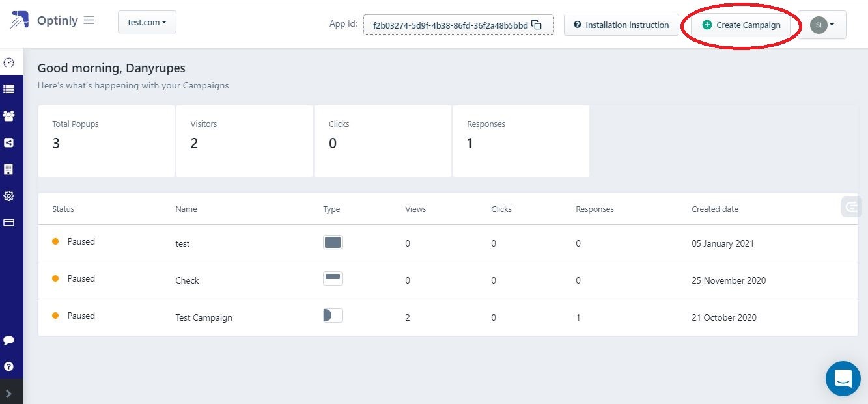
Task: Open the share integrations icon in sidebar
Action: [9, 142]
